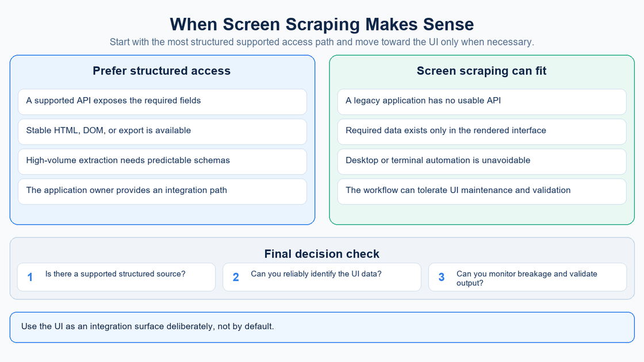644x362 pixels.
Task: Click the 'Final decision check' heading
Action: click(321, 254)
